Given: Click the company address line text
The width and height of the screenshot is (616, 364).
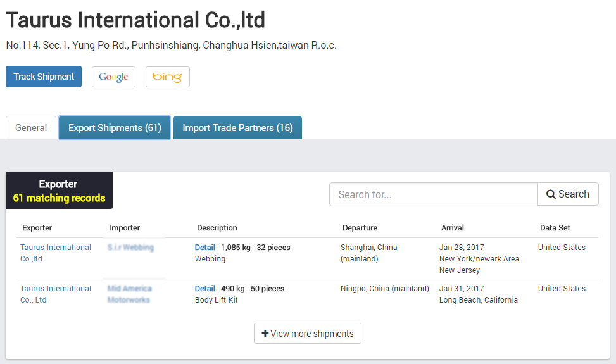Looking at the screenshot, I should pyautogui.click(x=172, y=45).
